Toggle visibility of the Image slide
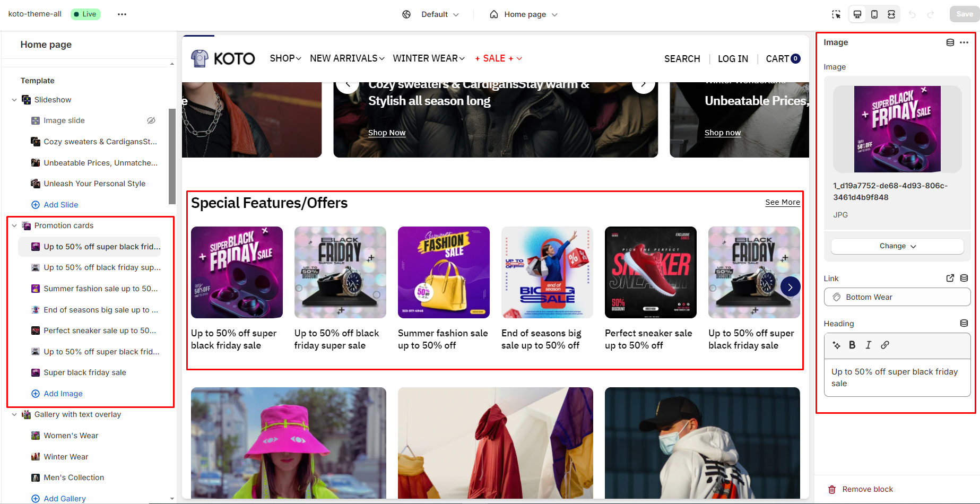This screenshot has height=504, width=980. point(151,120)
